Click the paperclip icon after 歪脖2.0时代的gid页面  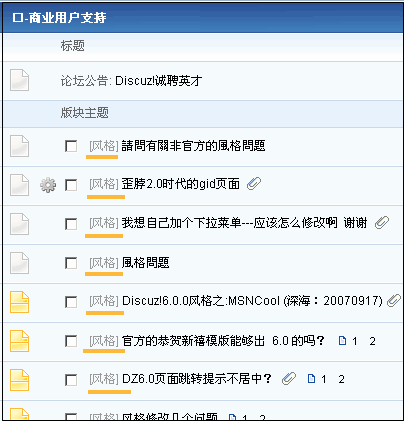(x=254, y=183)
